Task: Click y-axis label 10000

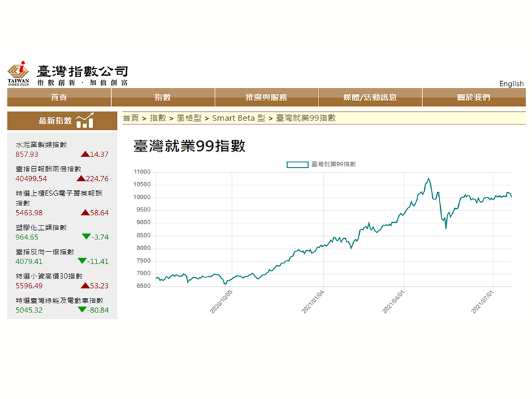Action: (x=142, y=197)
